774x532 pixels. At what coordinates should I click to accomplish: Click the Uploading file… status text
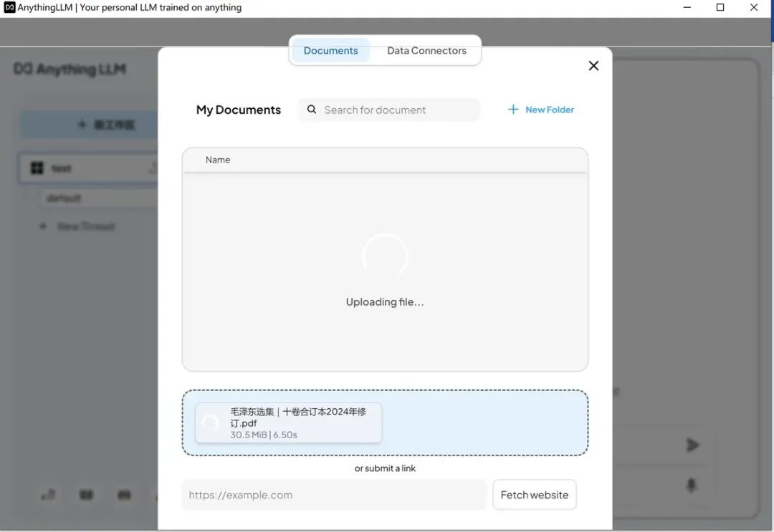385,301
